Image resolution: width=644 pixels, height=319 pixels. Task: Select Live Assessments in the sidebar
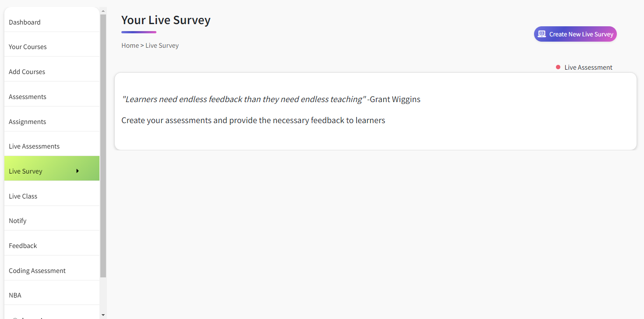(x=34, y=146)
